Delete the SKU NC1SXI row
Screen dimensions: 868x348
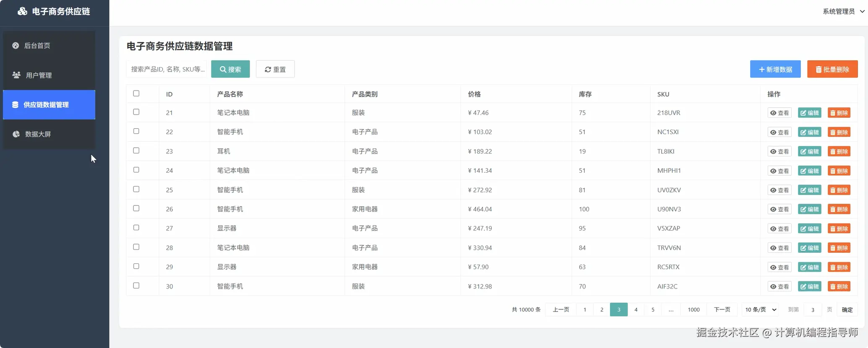tap(839, 132)
